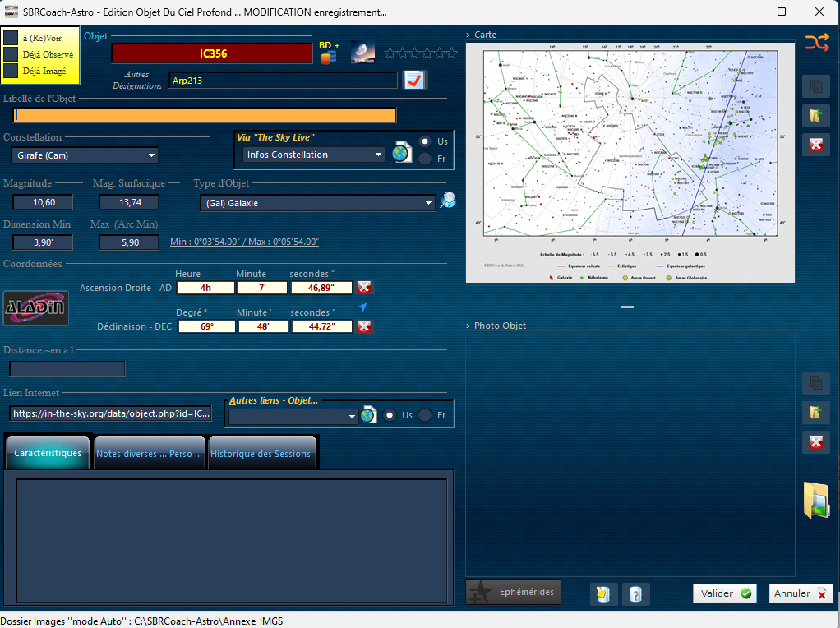
Task: Click the splitter handle between Carte and Photo
Action: click(627, 307)
